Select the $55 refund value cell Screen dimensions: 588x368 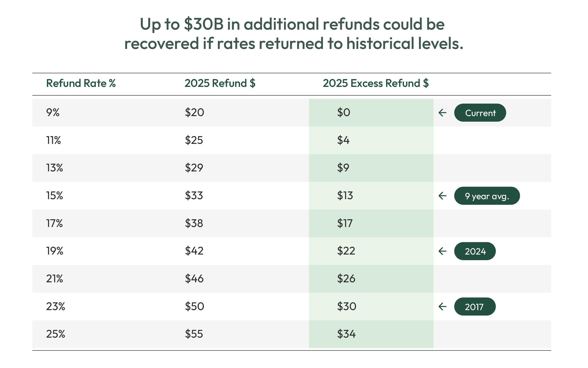click(194, 334)
